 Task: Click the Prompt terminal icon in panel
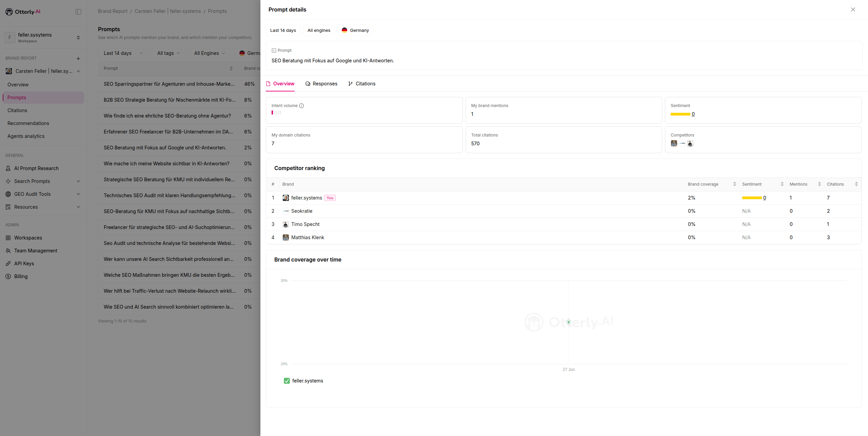pos(274,50)
